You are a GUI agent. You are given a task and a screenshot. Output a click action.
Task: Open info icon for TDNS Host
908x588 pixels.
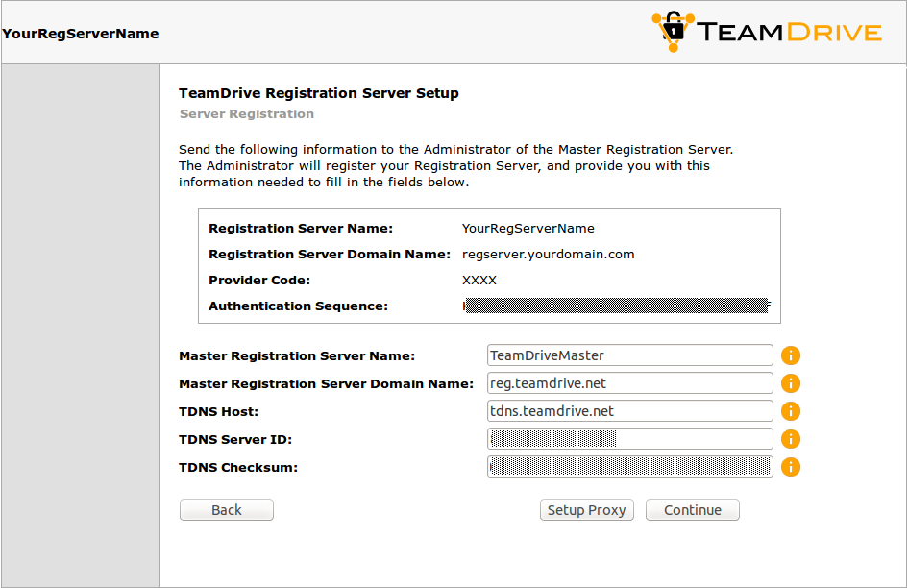click(x=791, y=411)
